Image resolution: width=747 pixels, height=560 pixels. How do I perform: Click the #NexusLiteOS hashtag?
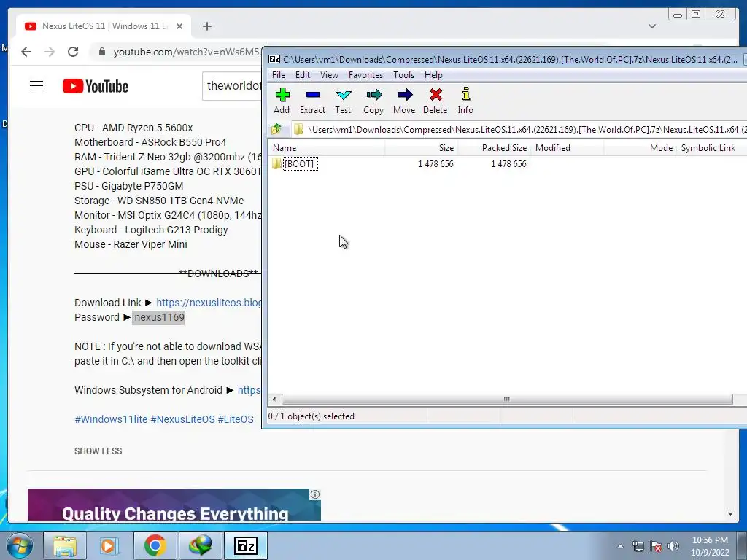(x=183, y=419)
